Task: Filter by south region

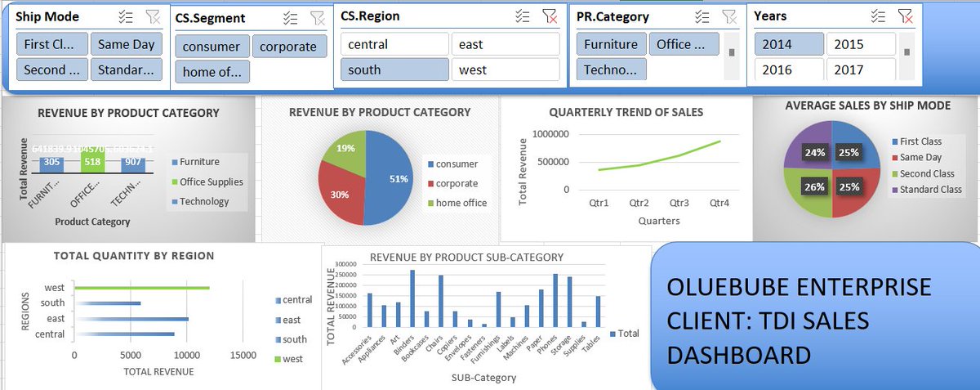Action: (394, 69)
